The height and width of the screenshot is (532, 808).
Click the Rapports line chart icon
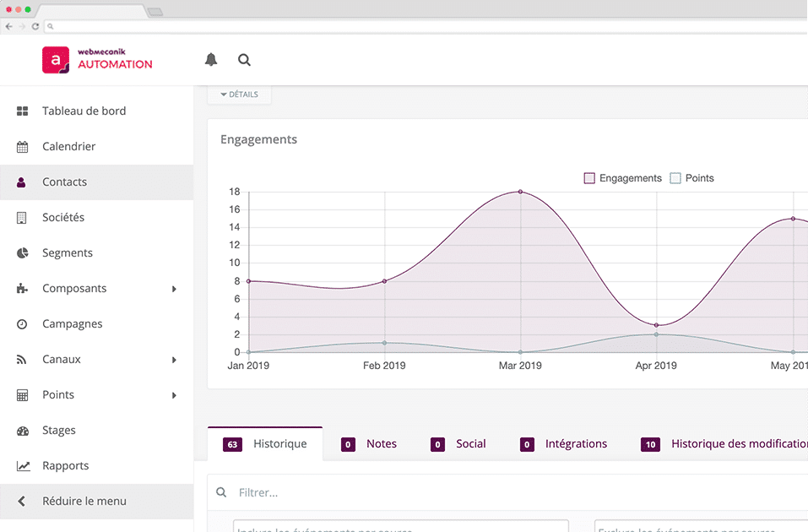[x=23, y=466]
